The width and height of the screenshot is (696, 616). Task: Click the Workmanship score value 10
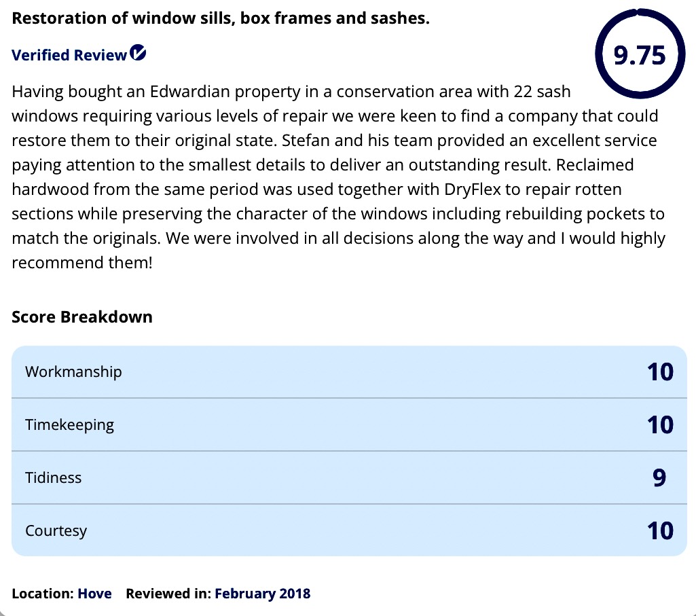(659, 372)
